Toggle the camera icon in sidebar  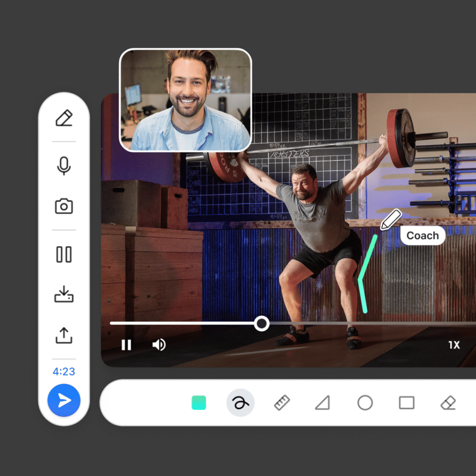click(x=64, y=206)
